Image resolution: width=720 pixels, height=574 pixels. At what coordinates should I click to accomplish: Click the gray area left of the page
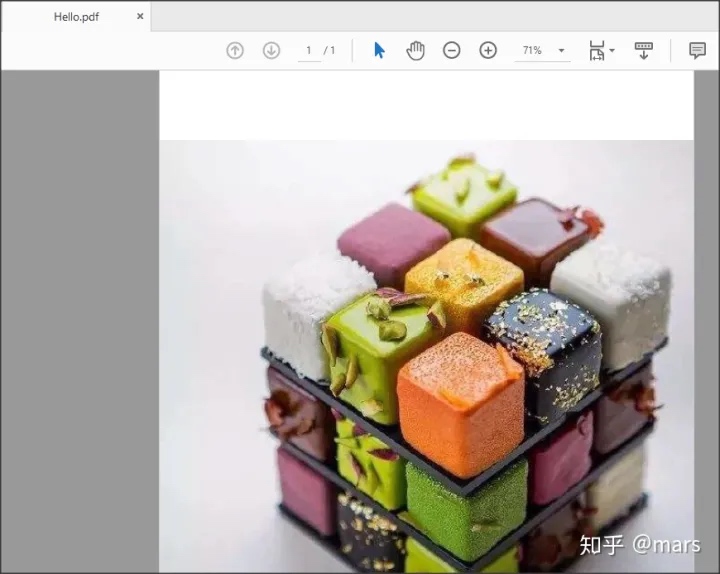pyautogui.click(x=80, y=320)
